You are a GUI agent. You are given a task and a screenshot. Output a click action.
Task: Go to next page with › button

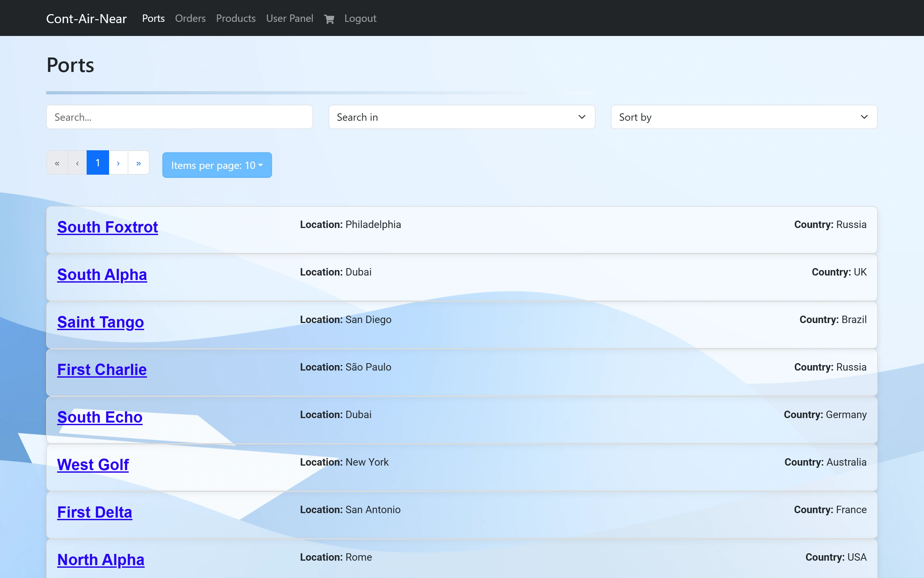(118, 163)
